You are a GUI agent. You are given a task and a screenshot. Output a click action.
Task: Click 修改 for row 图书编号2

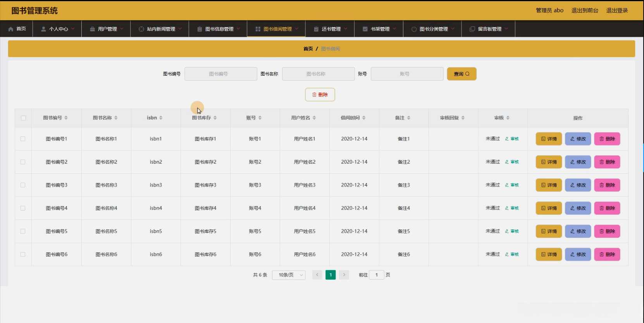[x=578, y=162]
